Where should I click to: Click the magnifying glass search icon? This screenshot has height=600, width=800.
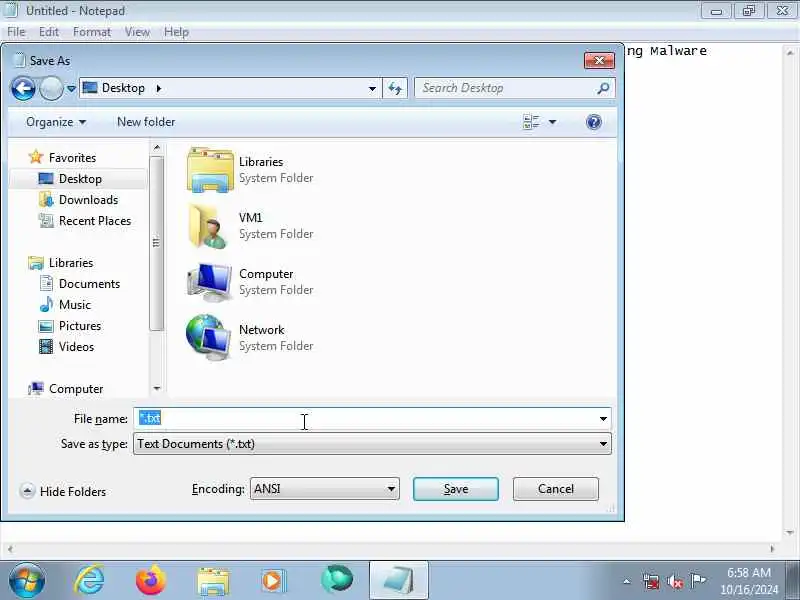[603, 88]
